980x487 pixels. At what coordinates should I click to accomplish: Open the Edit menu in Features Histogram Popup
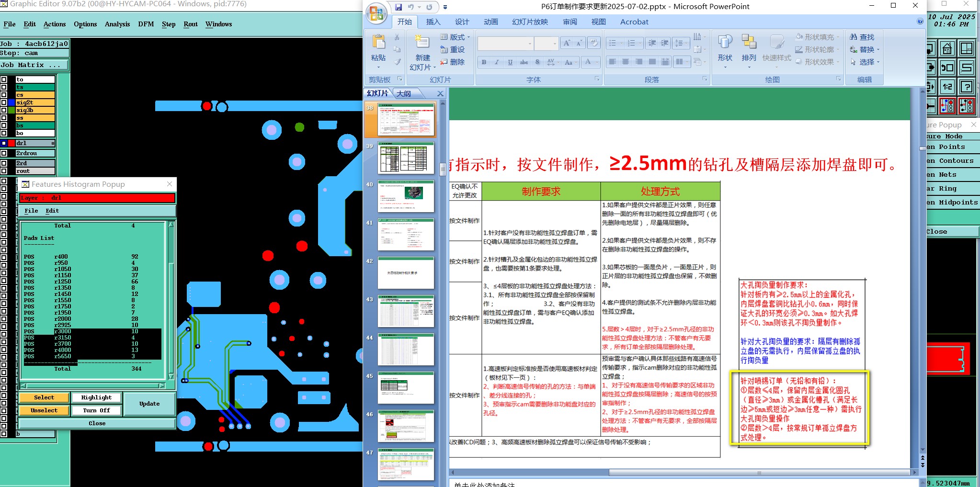pos(52,211)
